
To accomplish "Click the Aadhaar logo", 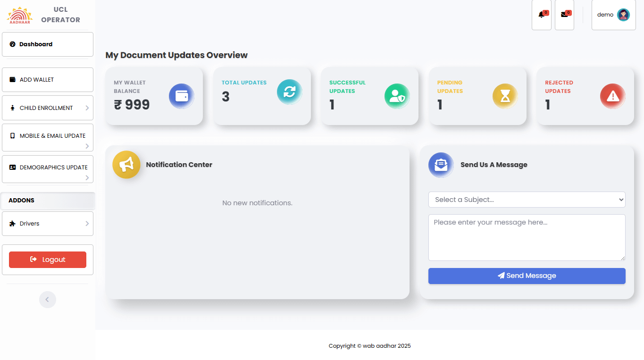I will point(20,16).
